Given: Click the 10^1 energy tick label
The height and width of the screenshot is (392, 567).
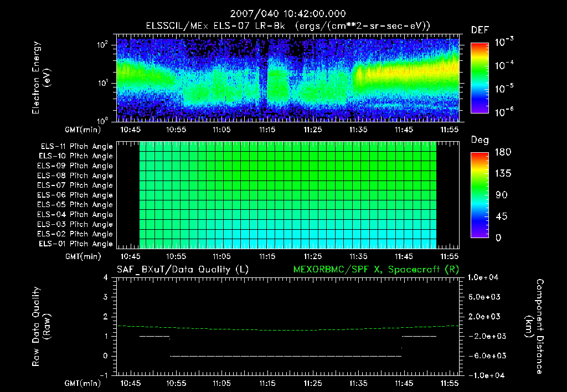Looking at the screenshot, I should coord(102,83).
